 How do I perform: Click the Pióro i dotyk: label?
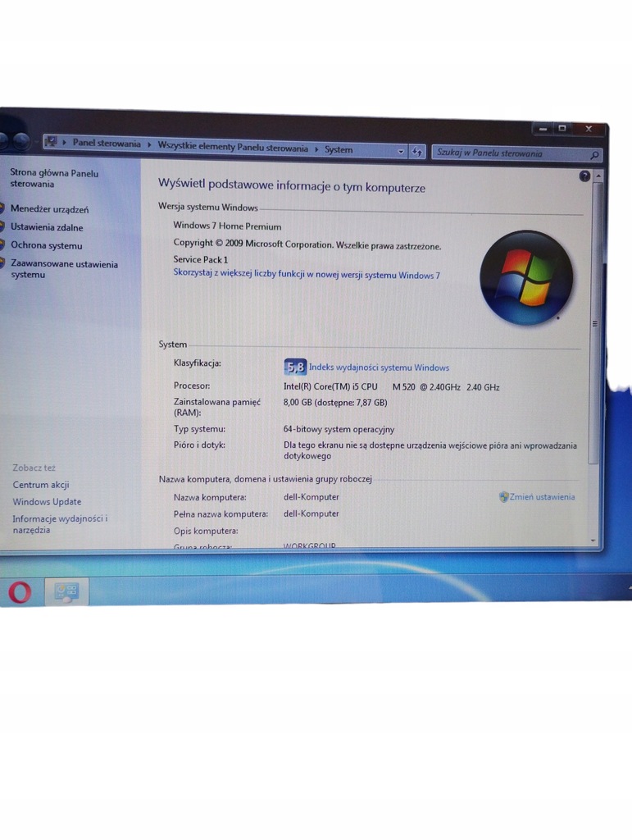(x=200, y=445)
